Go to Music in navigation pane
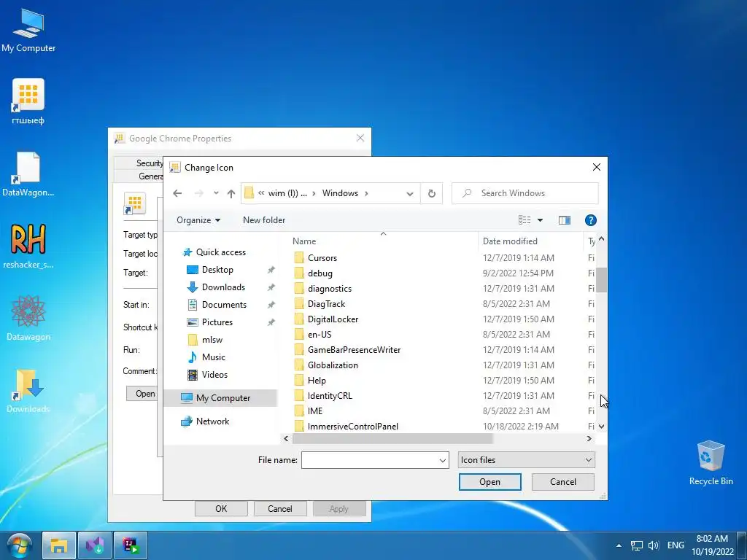Screen dimensions: 747x560 [214, 357]
